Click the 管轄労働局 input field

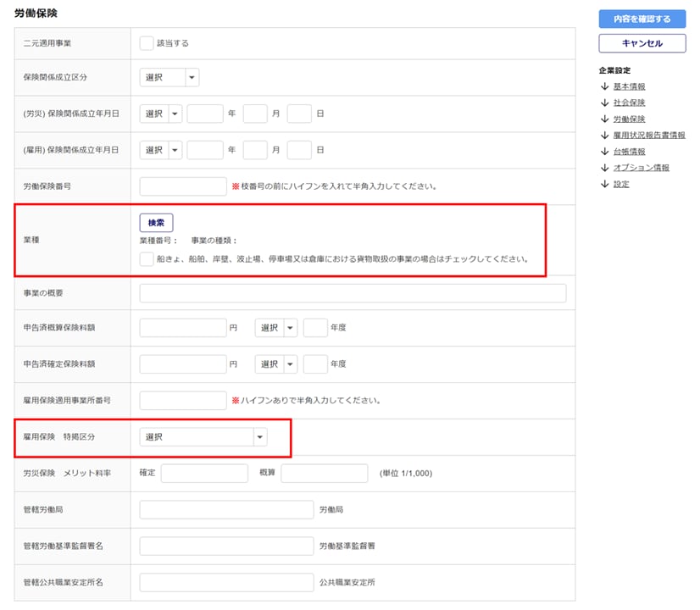(x=226, y=510)
